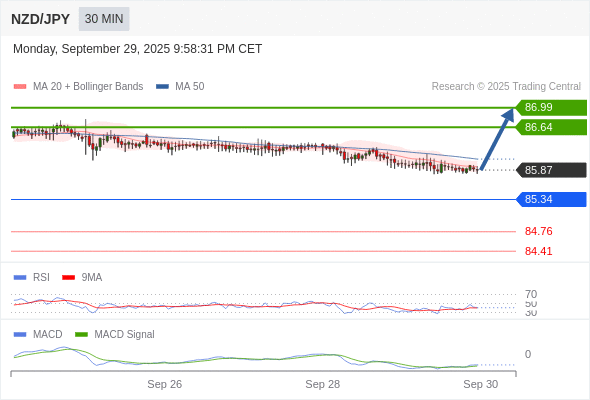Click the Sep 30 date axis label

(x=481, y=384)
